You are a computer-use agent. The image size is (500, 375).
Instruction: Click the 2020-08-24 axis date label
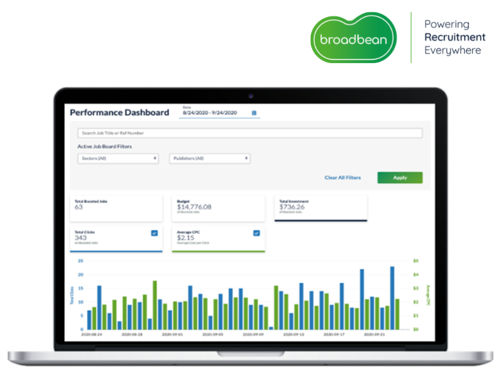92,334
